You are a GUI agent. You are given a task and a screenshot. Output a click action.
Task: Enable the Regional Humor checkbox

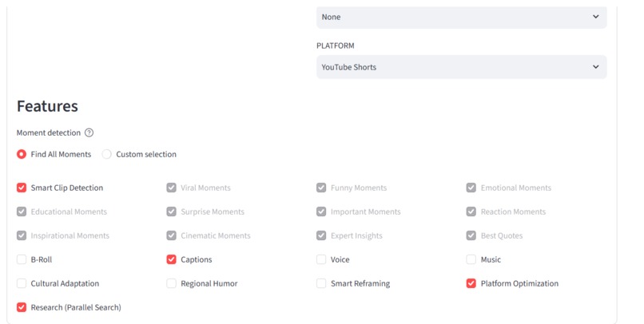coord(171,283)
